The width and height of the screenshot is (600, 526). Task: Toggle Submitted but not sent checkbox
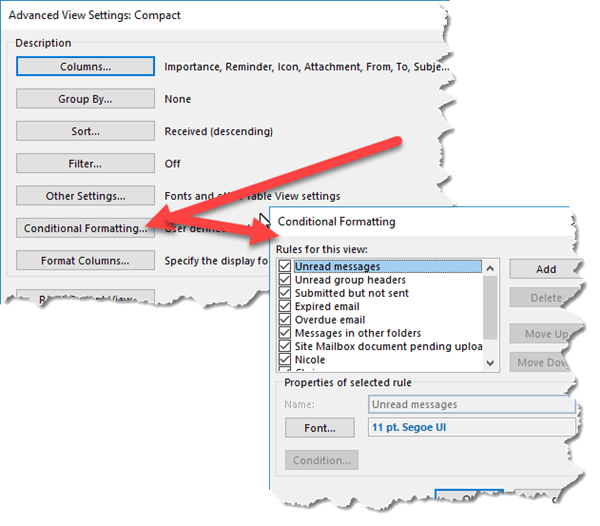pos(285,293)
